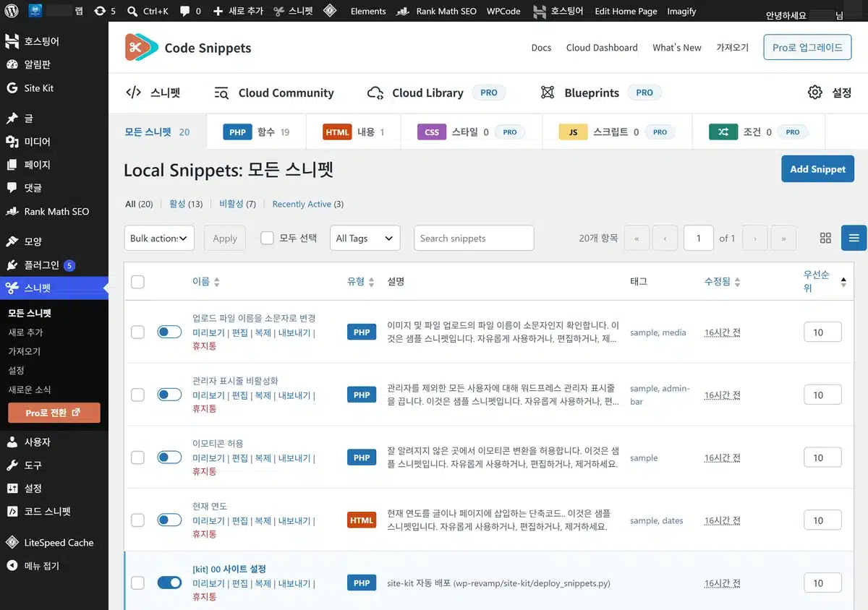
Task: Sort by 이름 column header
Action: pyautogui.click(x=206, y=282)
